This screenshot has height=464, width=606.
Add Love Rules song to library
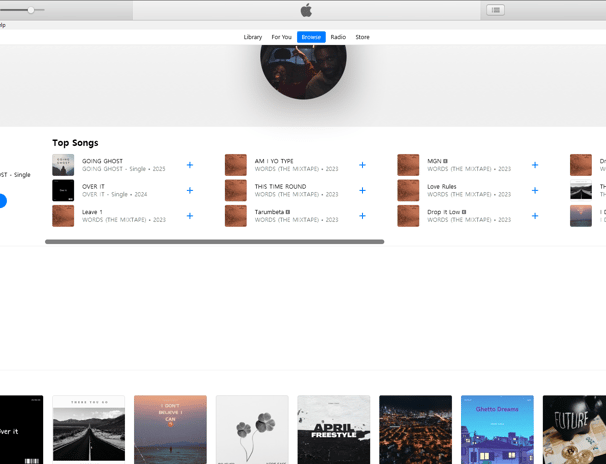click(535, 190)
